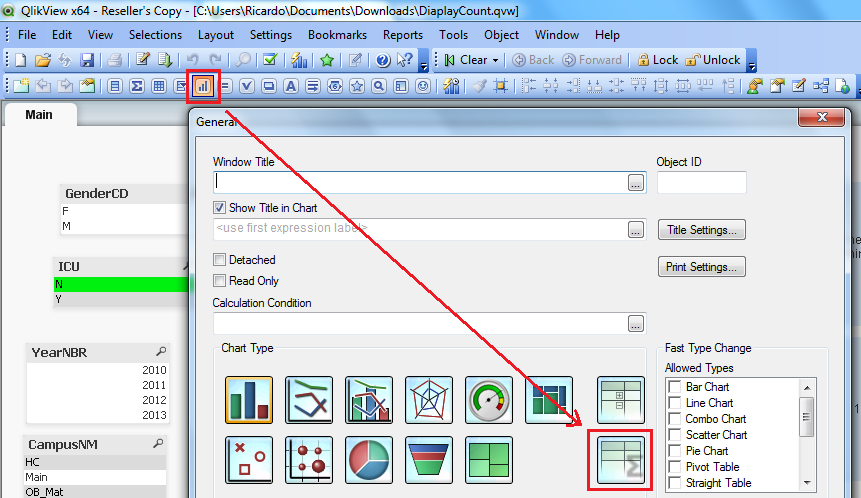Select the Scatter Chart type icon

[x=249, y=460]
